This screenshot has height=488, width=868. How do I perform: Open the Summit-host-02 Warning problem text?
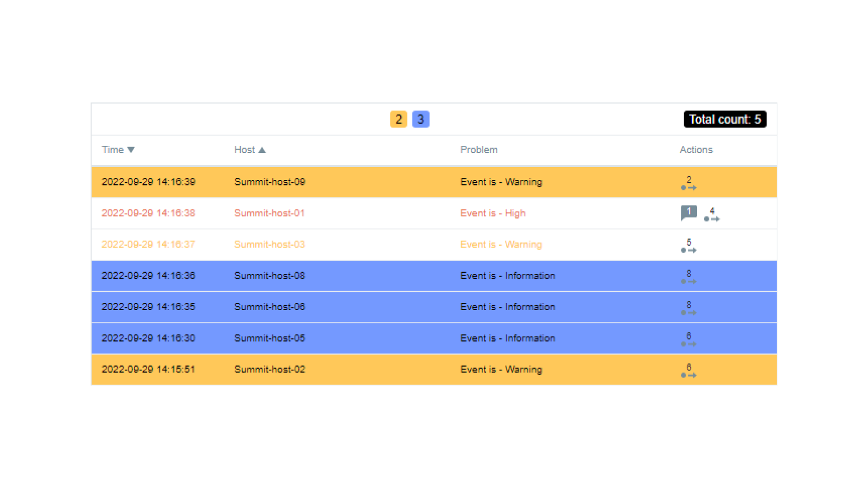click(x=501, y=369)
